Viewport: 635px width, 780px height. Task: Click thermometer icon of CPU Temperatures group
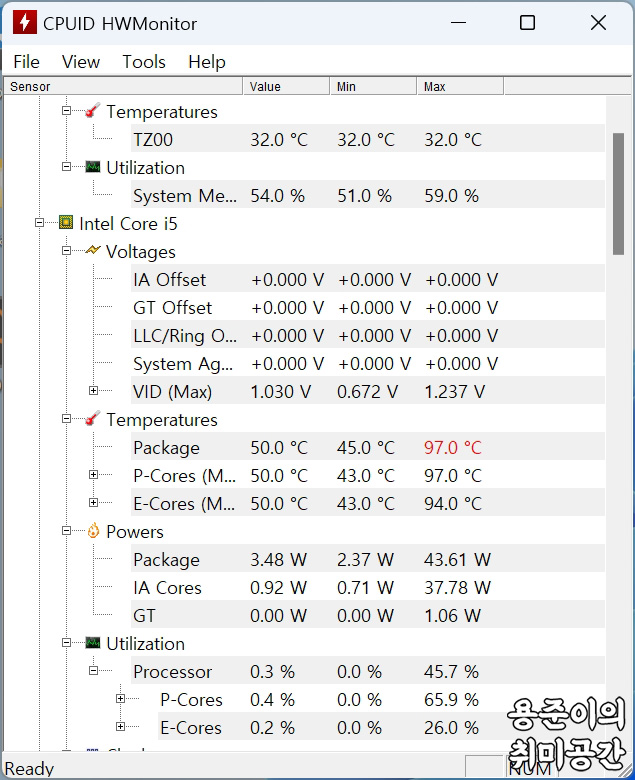[92, 418]
